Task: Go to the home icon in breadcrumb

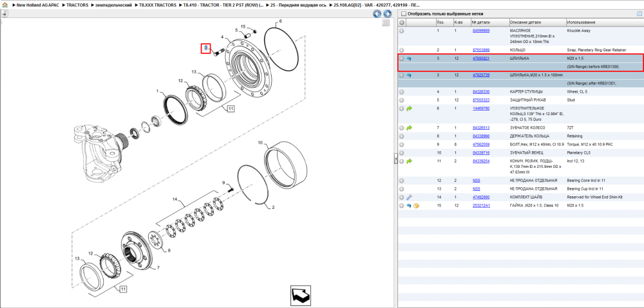Action: click(x=4, y=5)
